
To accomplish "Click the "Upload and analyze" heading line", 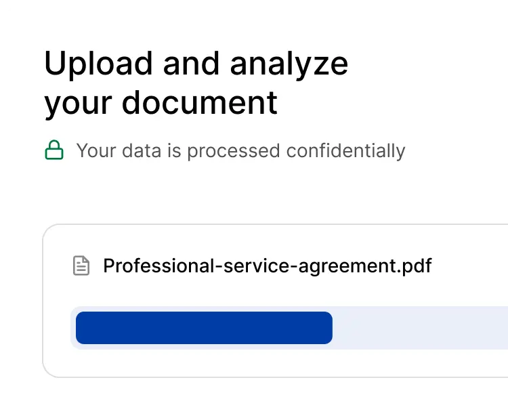I will pos(196,64).
